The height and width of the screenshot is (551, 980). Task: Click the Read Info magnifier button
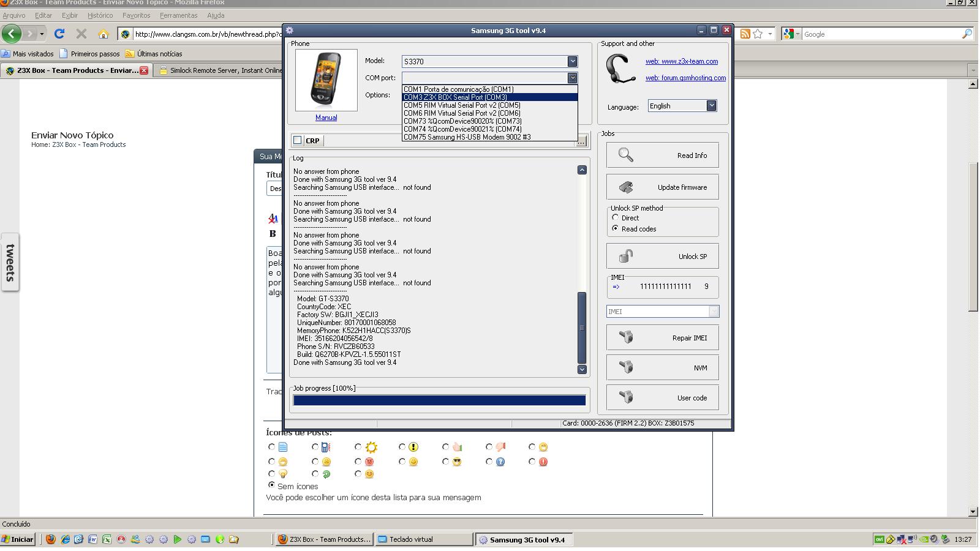pos(662,156)
